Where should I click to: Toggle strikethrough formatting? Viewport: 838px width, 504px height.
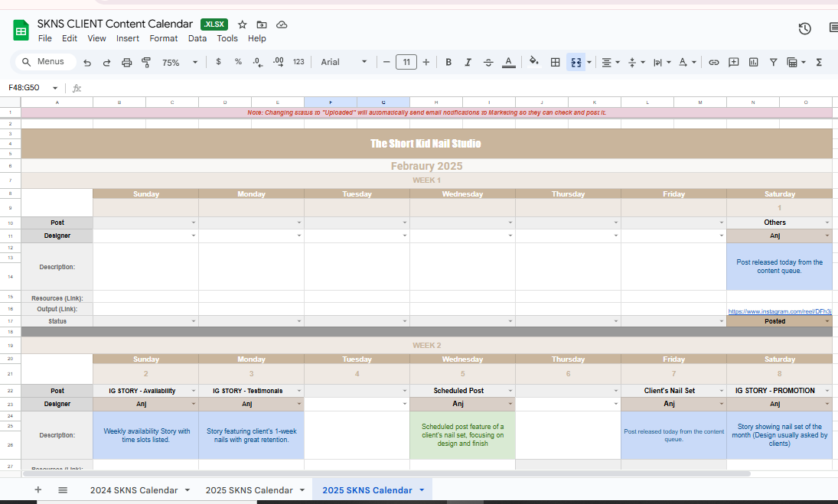pos(488,62)
